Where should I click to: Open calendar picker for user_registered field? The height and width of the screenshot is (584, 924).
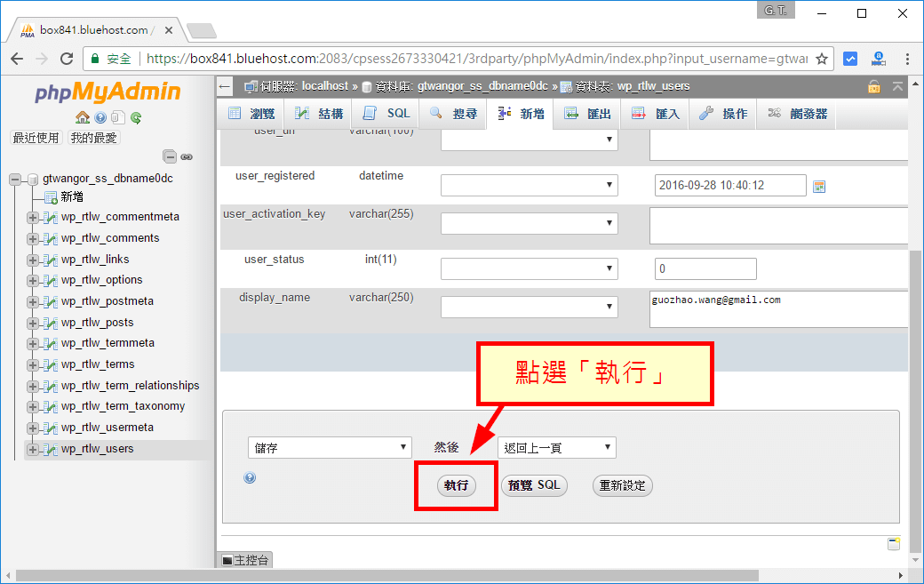tap(818, 185)
